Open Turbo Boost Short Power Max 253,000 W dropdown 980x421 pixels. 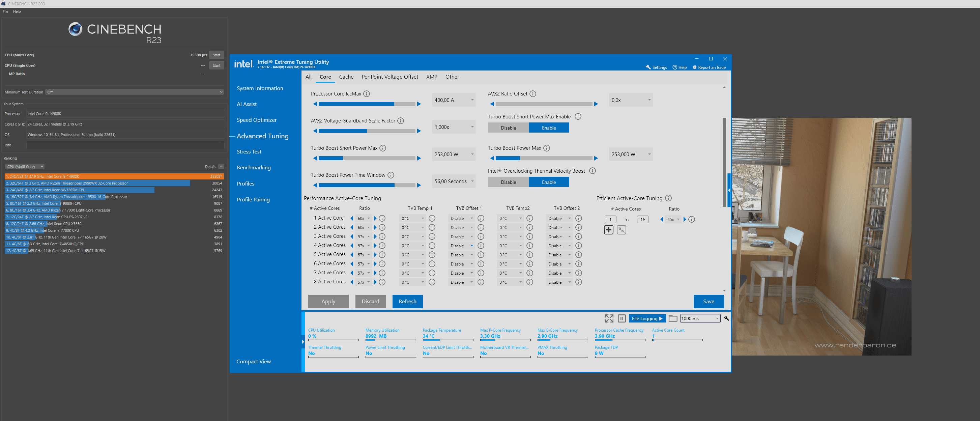454,155
